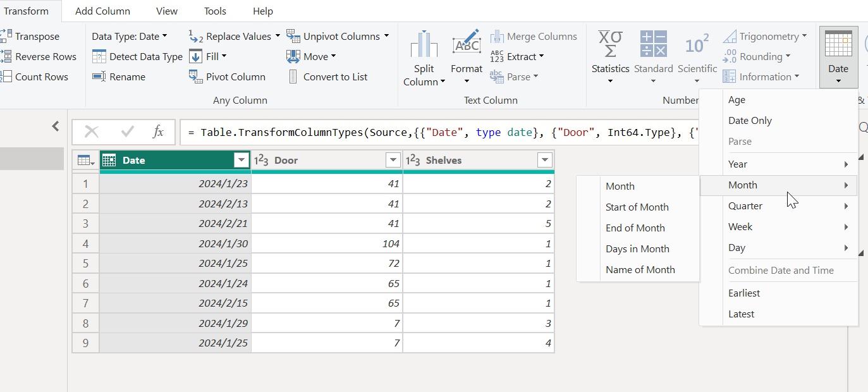Click the Replace Values icon
Viewport: 868px width, 392px height.
click(196, 36)
